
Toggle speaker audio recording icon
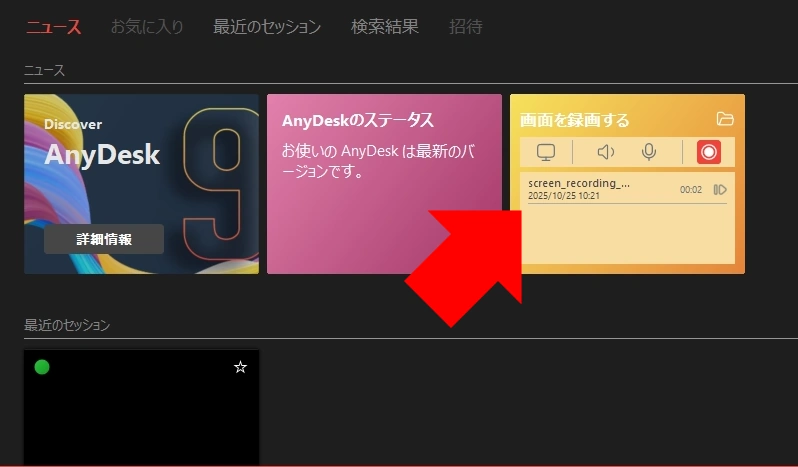pyautogui.click(x=606, y=152)
